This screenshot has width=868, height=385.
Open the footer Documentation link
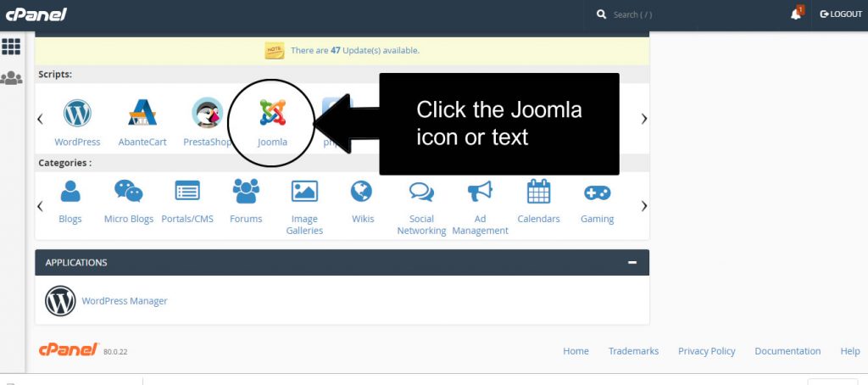tap(787, 351)
